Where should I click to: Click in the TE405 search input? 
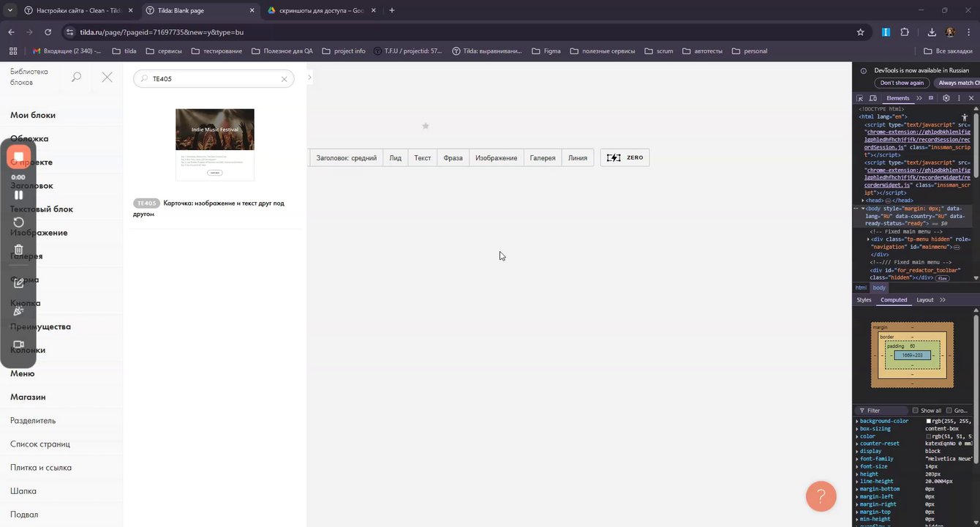(x=214, y=79)
